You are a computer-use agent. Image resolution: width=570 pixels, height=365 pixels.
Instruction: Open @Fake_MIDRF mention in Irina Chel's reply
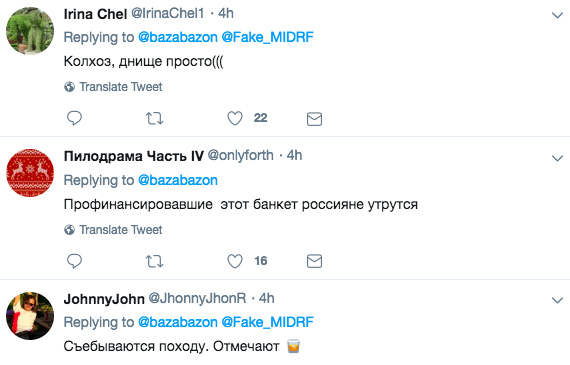pos(268,37)
